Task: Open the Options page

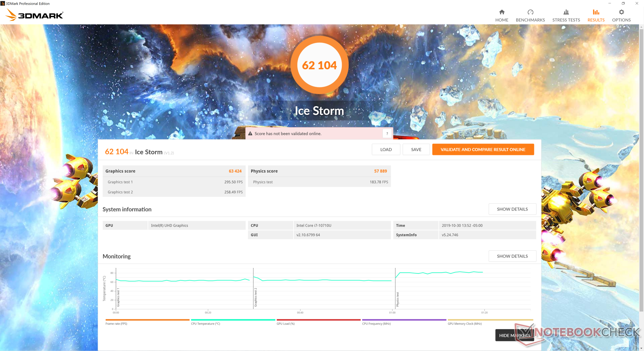Action: point(622,16)
